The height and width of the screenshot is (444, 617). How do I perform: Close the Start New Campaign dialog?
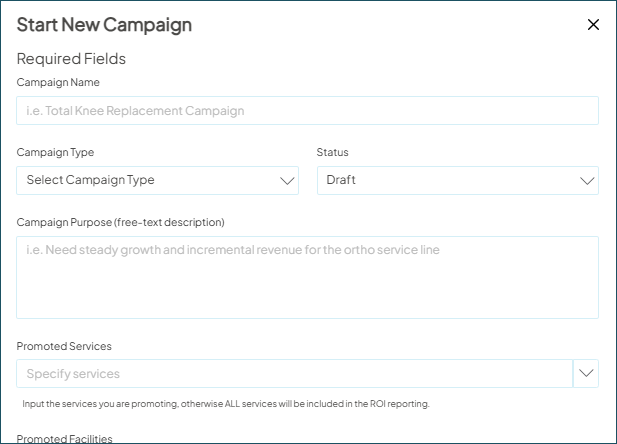[593, 25]
